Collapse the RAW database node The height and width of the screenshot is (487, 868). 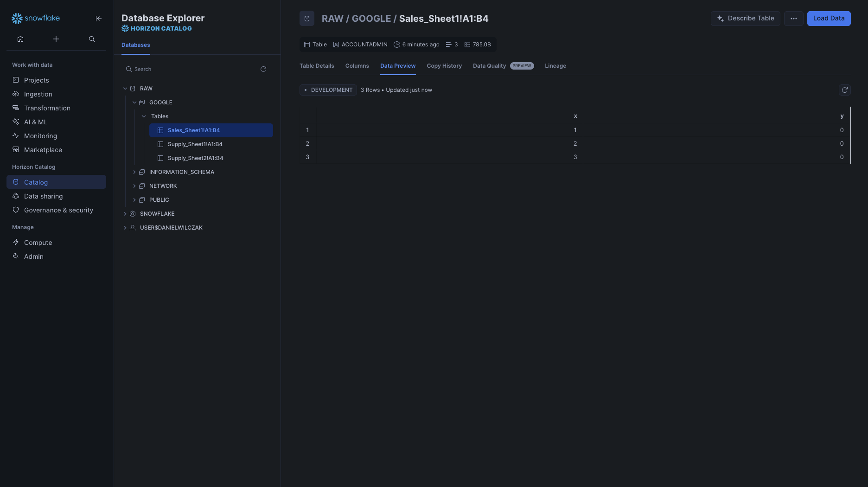(x=125, y=89)
